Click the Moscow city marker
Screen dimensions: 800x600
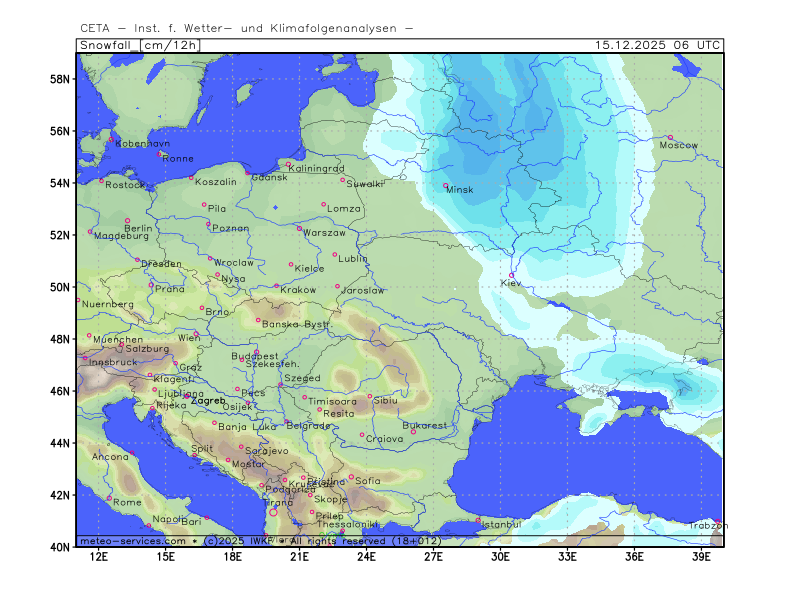670,137
